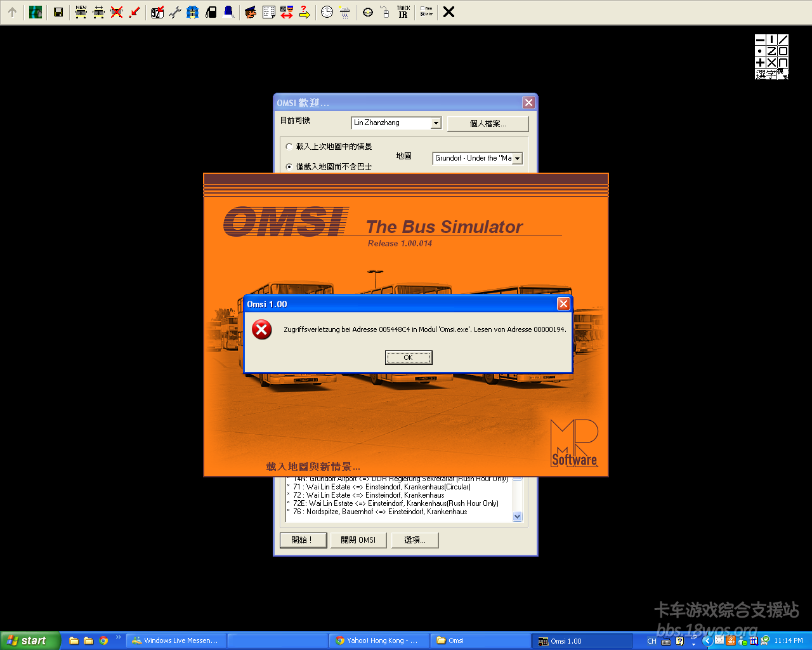The width and height of the screenshot is (812, 650).
Task: Click the 個人檔案 profile button
Action: tap(488, 124)
